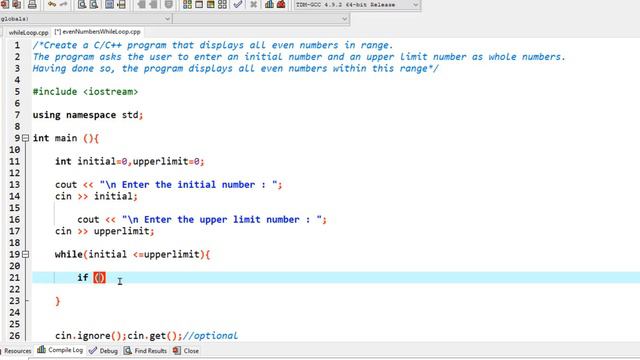This screenshot has width=640, height=360.
Task: Click on '#include <iostream>' line
Action: 85,92
